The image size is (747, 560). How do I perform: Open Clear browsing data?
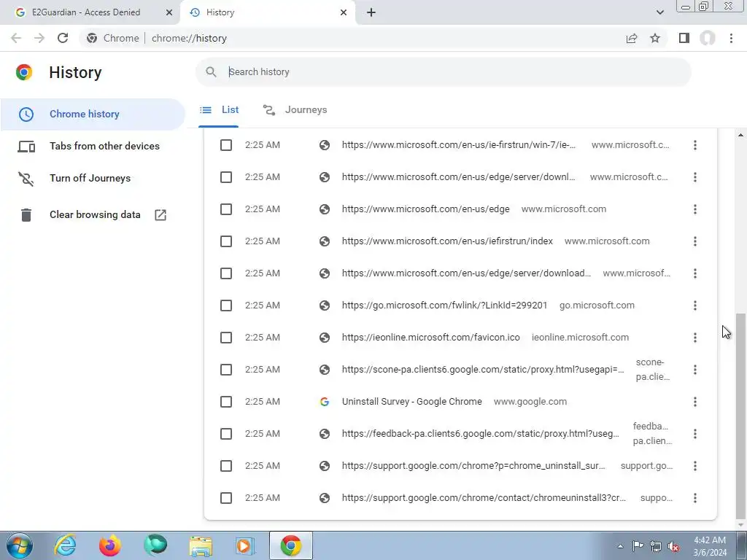coord(93,215)
